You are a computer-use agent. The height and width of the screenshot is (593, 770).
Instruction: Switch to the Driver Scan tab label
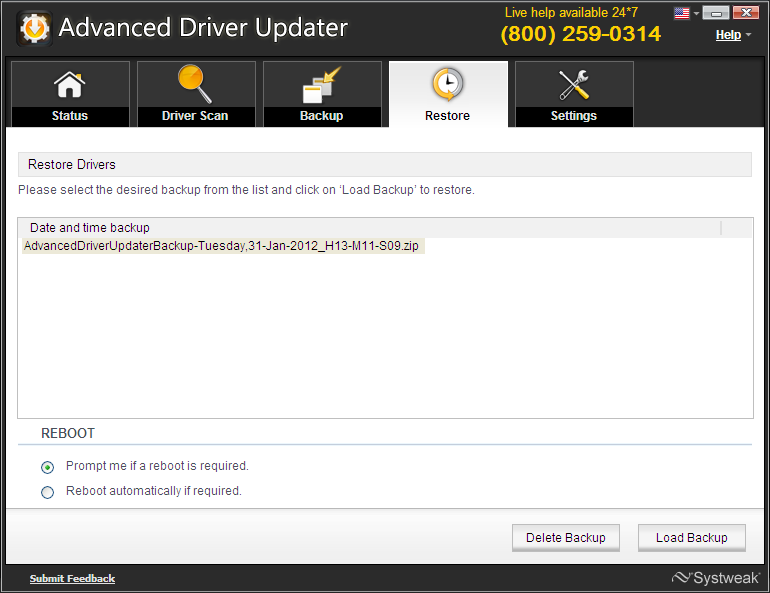point(195,116)
